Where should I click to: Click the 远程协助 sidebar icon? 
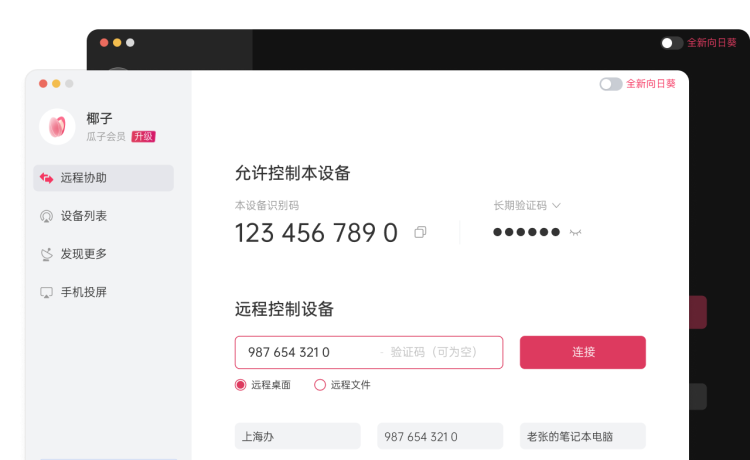pos(46,178)
